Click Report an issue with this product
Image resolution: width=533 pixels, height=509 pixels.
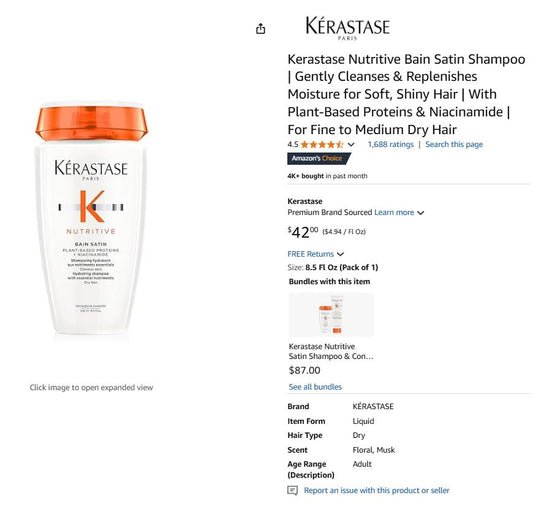click(376, 490)
